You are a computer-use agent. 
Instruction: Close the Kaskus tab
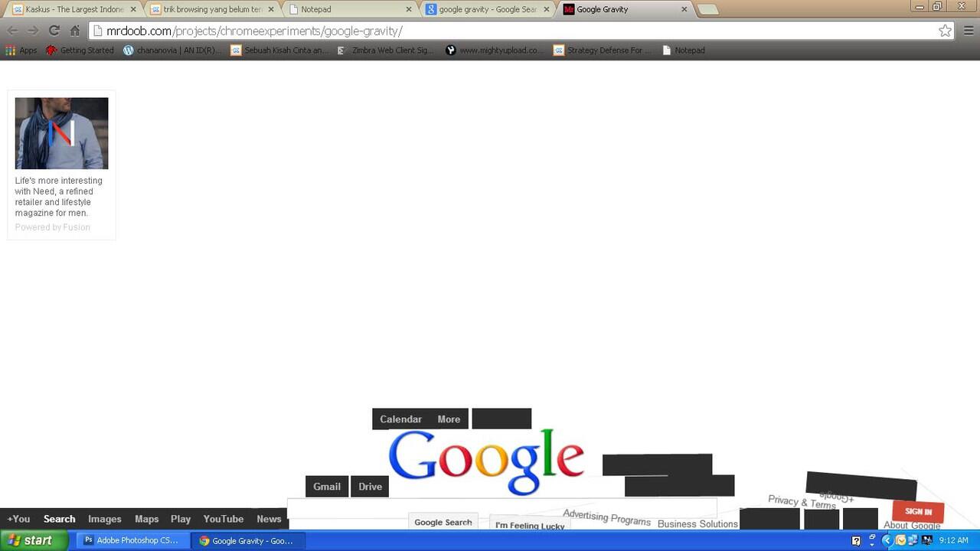tap(132, 9)
